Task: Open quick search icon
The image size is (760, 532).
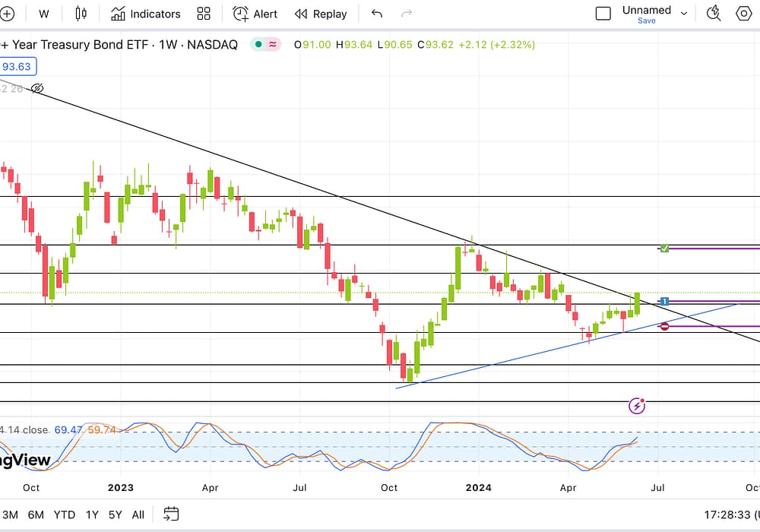Action: pyautogui.click(x=714, y=14)
